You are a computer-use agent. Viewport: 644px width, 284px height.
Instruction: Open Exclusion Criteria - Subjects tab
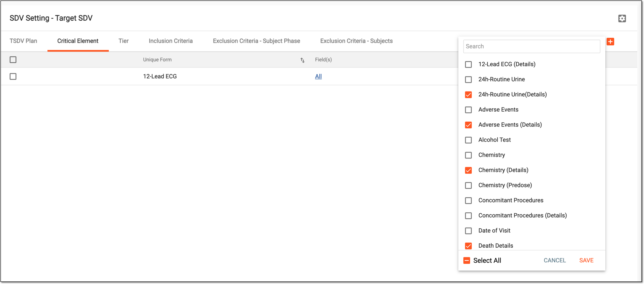coord(356,41)
